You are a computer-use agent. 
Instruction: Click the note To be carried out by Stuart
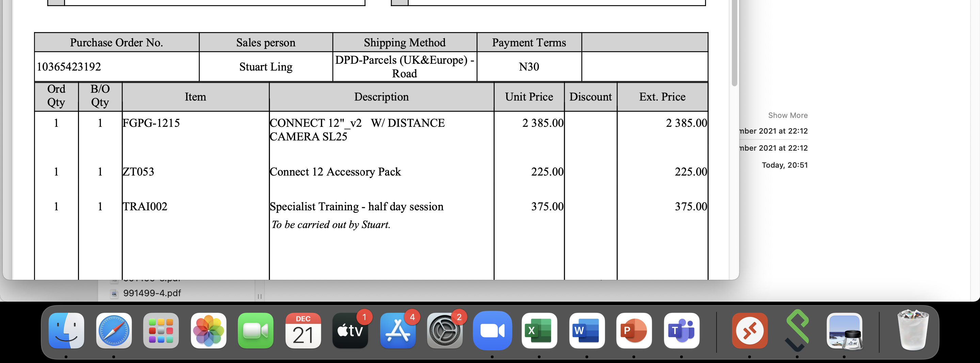[331, 225]
